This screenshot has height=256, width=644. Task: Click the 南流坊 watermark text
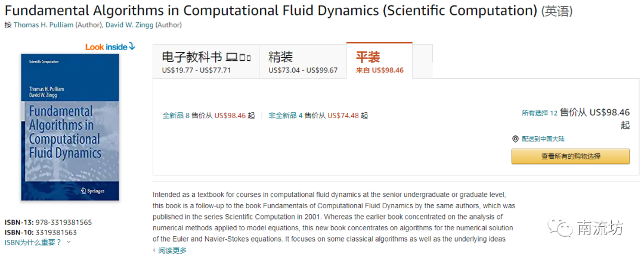(x=600, y=228)
